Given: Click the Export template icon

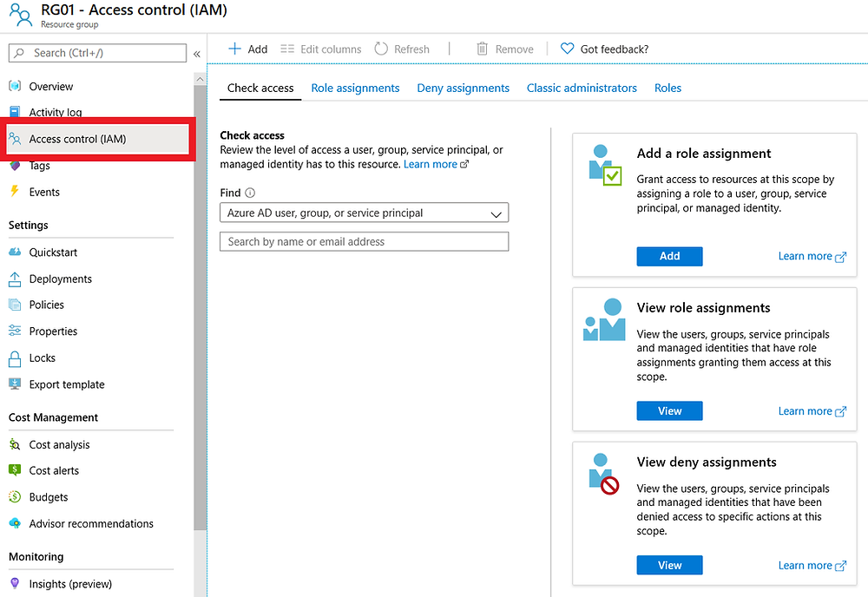Looking at the screenshot, I should tap(15, 384).
